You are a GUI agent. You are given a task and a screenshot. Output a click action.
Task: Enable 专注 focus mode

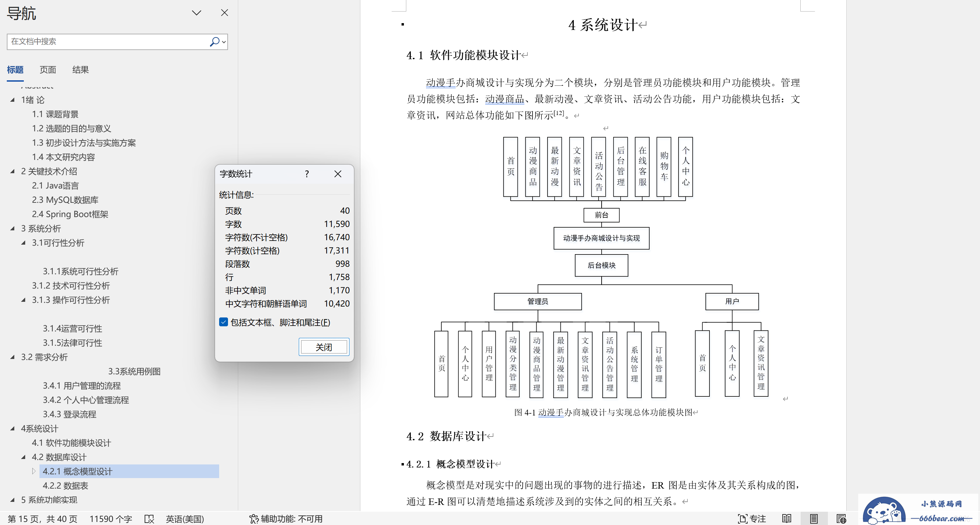coord(752,519)
